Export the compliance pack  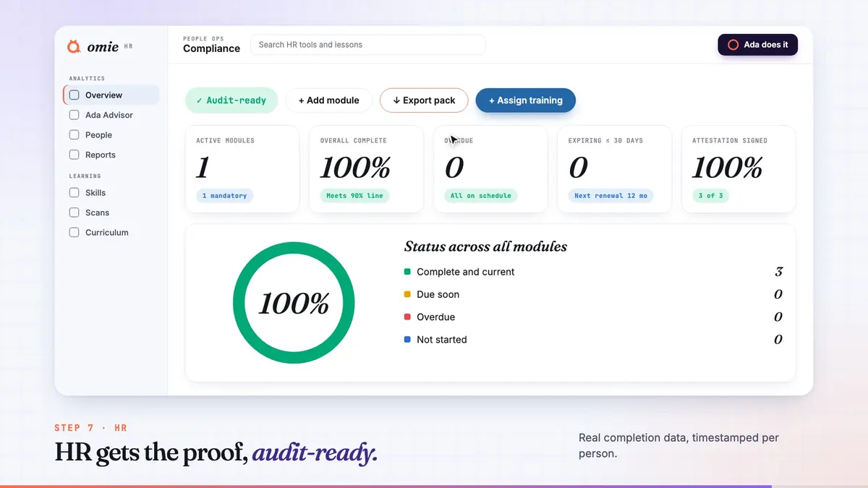click(x=424, y=100)
